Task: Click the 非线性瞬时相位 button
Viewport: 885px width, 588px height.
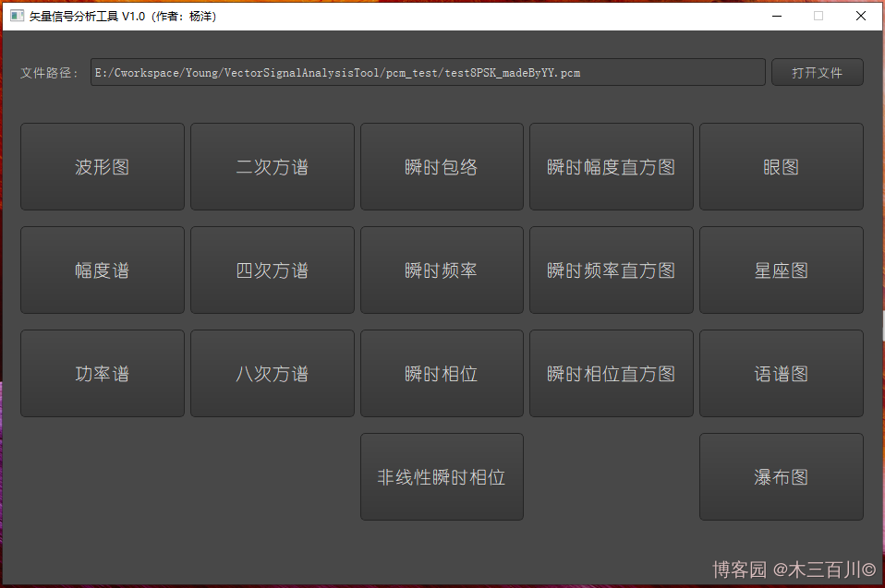Action: (x=442, y=477)
